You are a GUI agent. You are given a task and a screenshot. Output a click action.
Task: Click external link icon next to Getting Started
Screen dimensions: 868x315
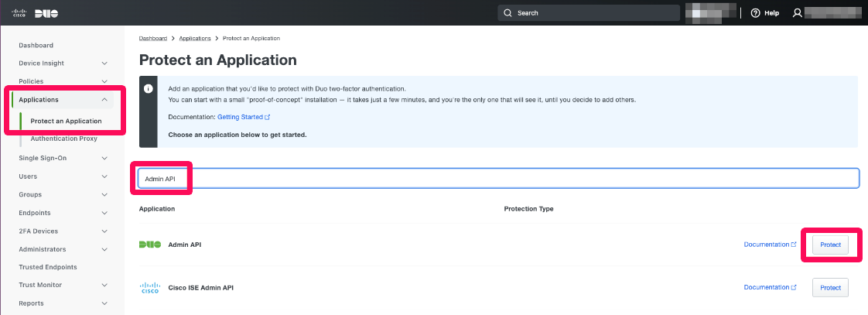click(268, 118)
